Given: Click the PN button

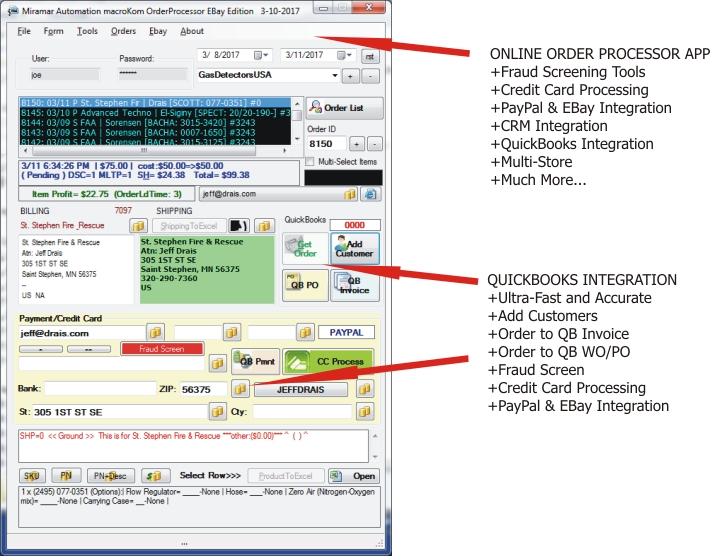Looking at the screenshot, I should point(66,475).
